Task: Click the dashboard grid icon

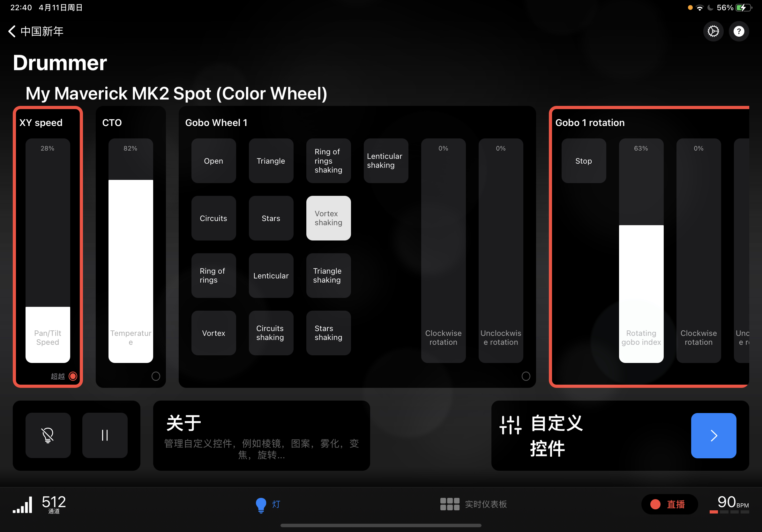Action: click(x=450, y=504)
